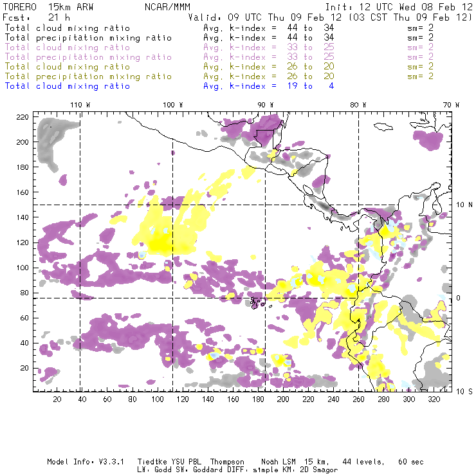The width and height of the screenshot is (476, 476).
Task: Click the "TORERO 15km ARW" title text
Action: [48, 7]
